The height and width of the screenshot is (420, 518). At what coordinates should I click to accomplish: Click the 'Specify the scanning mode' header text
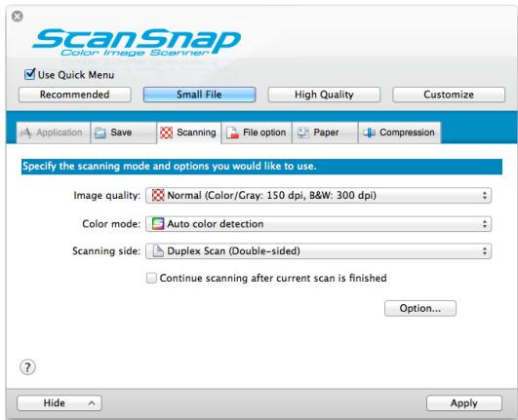tap(170, 167)
